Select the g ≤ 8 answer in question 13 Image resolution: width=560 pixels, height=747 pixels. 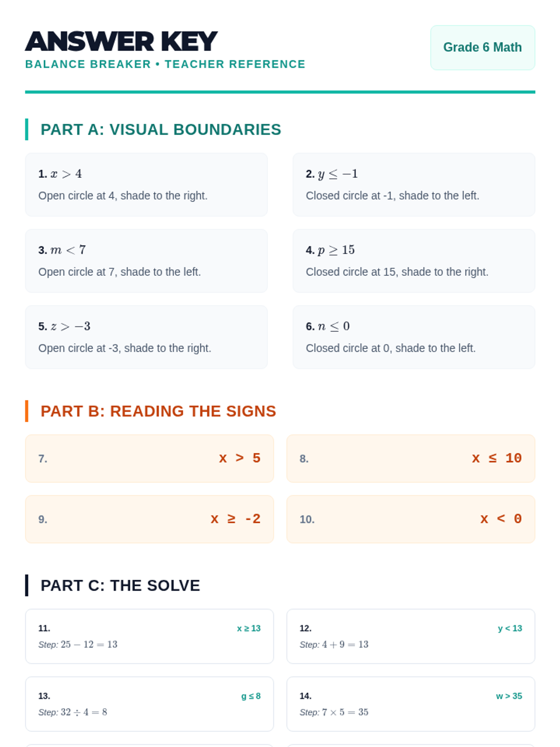pos(251,696)
